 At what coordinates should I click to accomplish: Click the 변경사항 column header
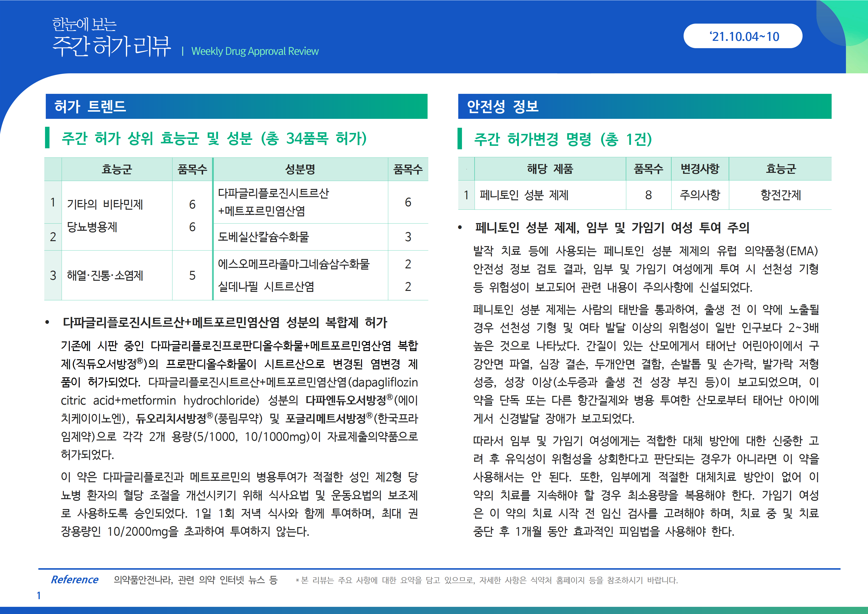(699, 169)
